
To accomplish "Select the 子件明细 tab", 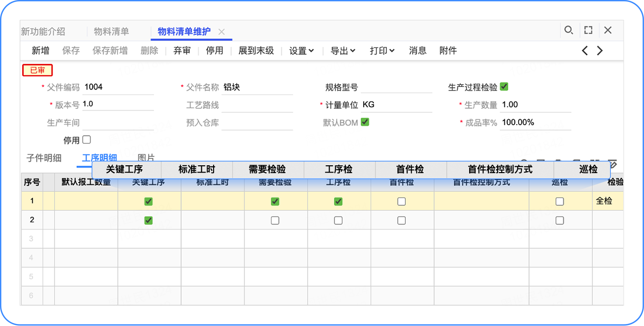I will (x=44, y=158).
